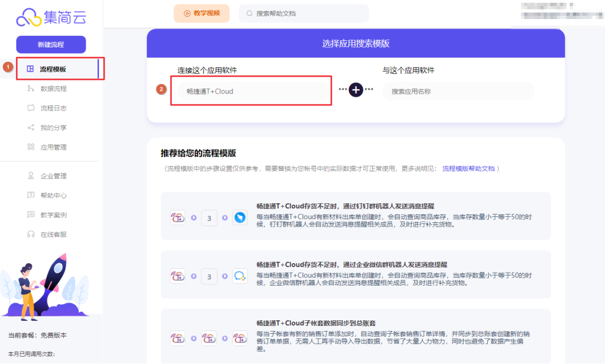The height and width of the screenshot is (364, 605).
Task: Click the 流程模板 layout icon
Action: click(x=30, y=69)
